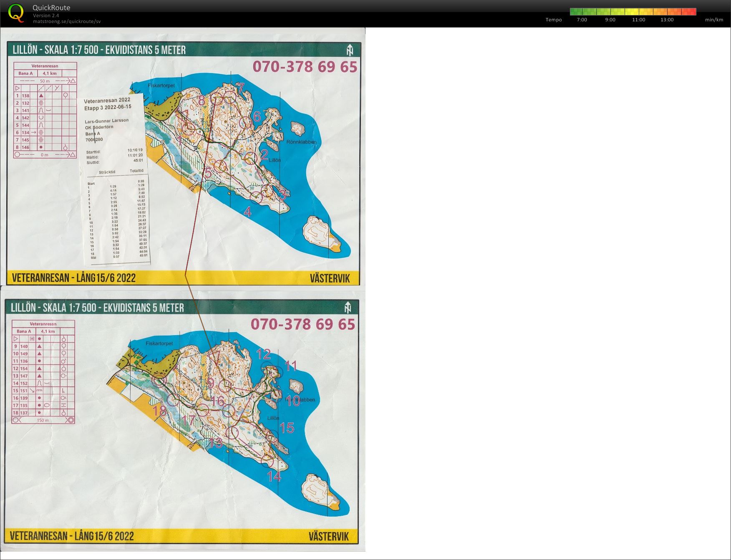The width and height of the screenshot is (731, 560).
Task: Click control description row '8 146'
Action: pyautogui.click(x=45, y=147)
